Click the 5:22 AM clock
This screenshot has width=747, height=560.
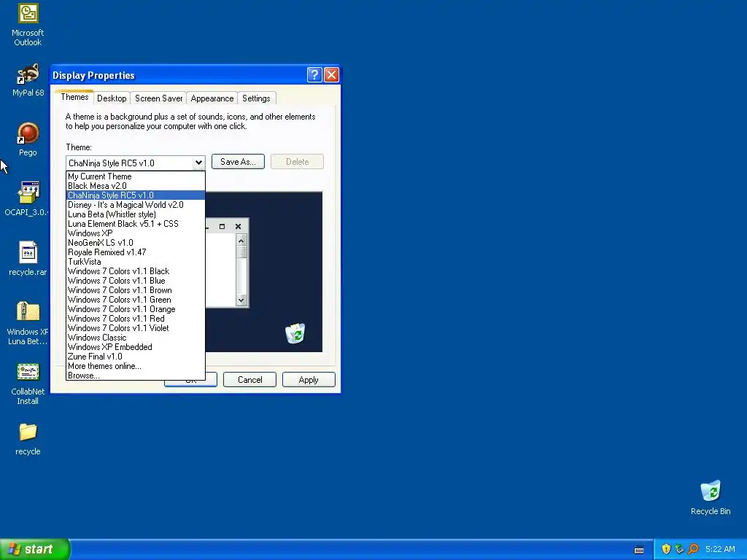(720, 549)
